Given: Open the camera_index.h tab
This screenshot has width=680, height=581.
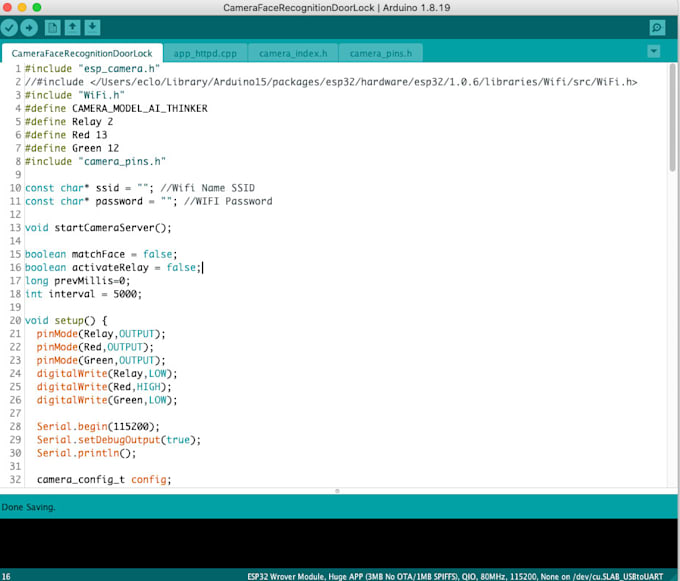Looking at the screenshot, I should click(293, 53).
